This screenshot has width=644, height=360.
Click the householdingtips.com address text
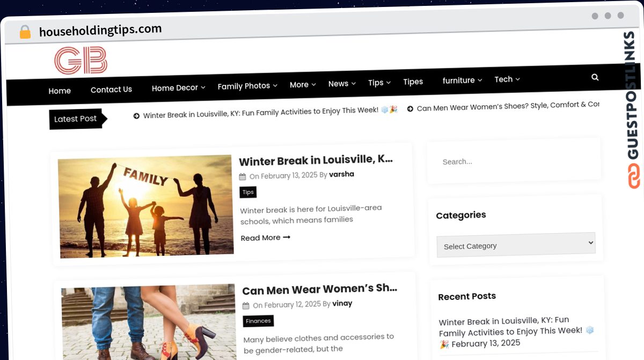point(100,31)
